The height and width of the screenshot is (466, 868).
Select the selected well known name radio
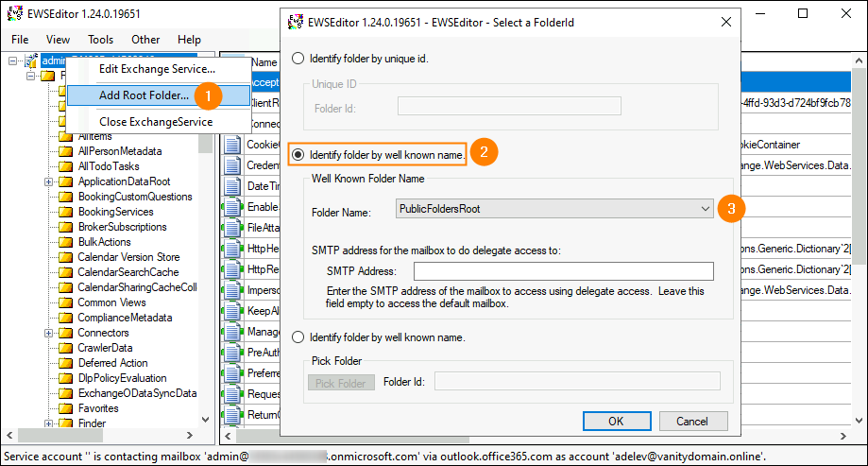click(298, 155)
